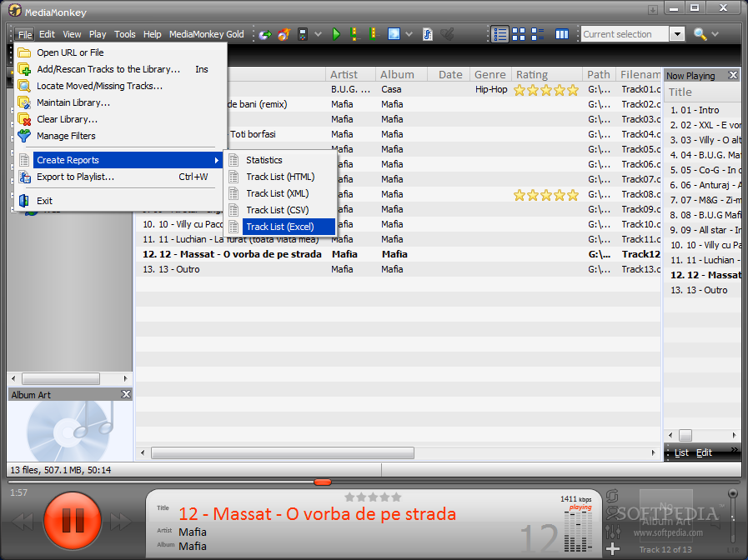Click the Now Playing List button
Viewport: 748px width, 560px height.
[x=681, y=452]
